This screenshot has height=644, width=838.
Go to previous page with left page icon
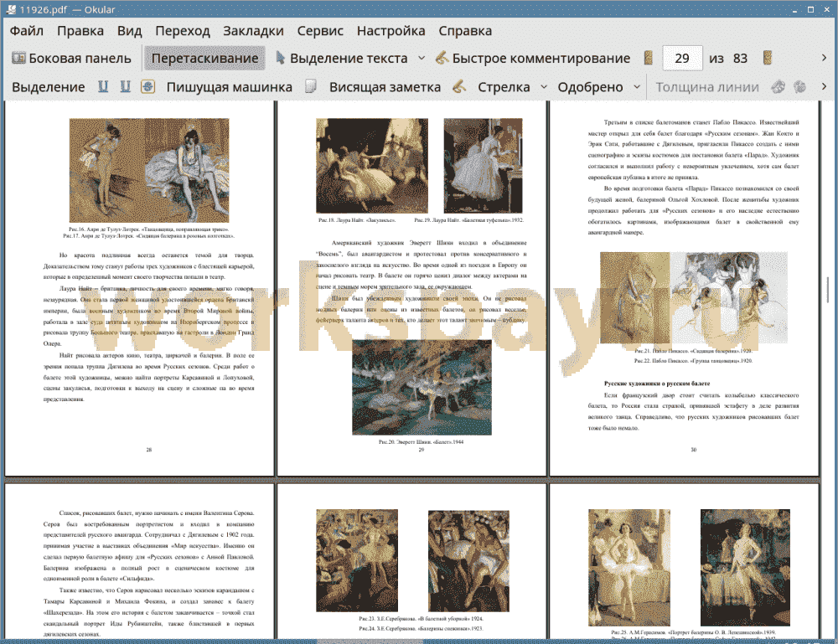coord(649,59)
